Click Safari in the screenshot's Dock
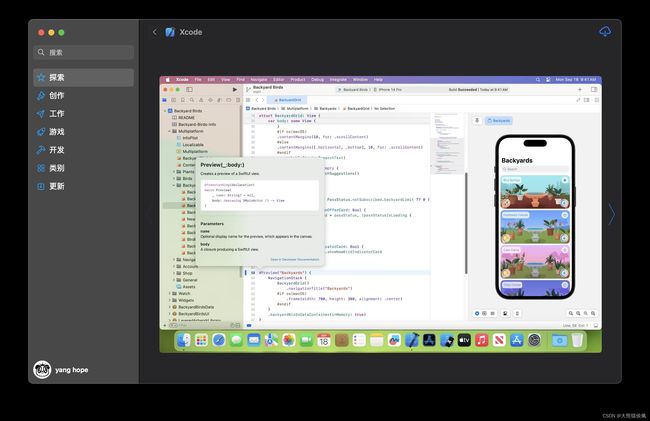Image resolution: width=650 pixels, height=421 pixels. point(219,341)
